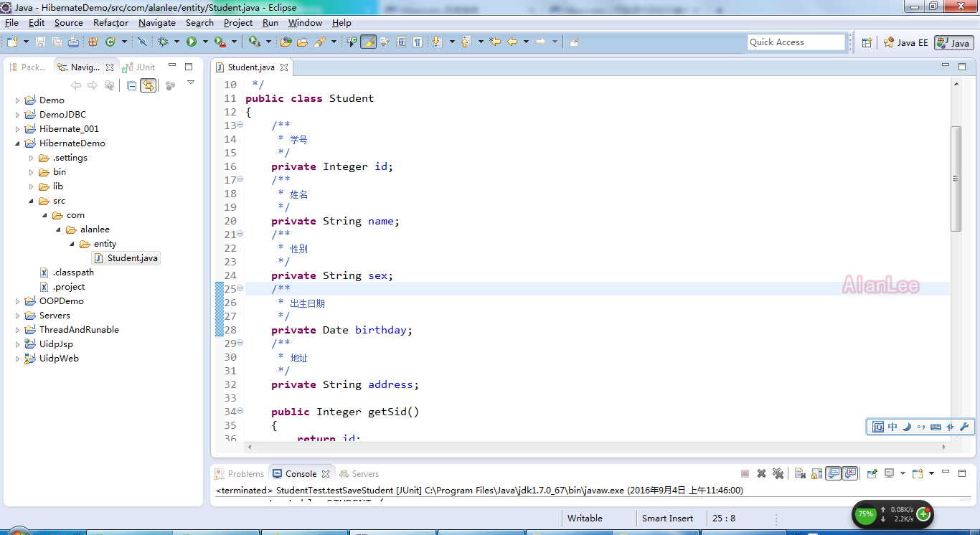The image size is (980, 535).
Task: Click Next Annotation arrow icon
Action: 437,42
